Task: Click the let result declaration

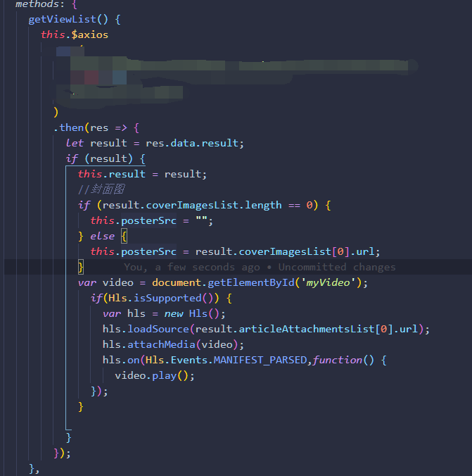Action: tap(155, 143)
